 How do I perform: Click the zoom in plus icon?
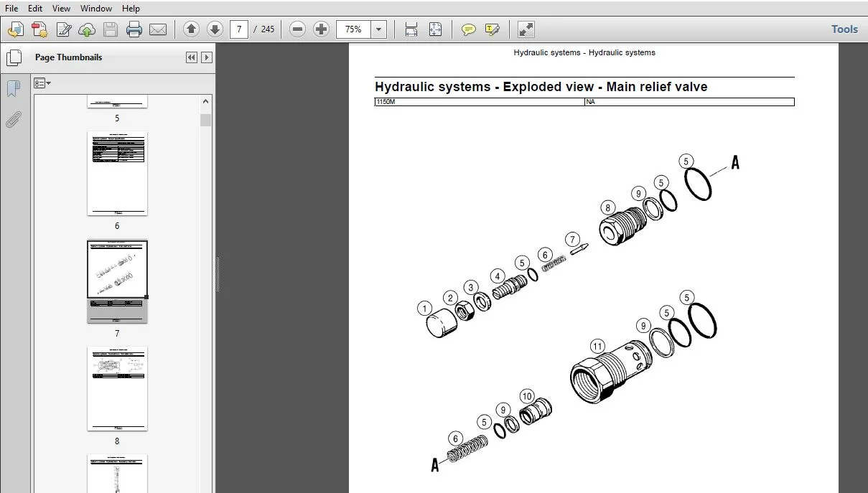point(321,29)
